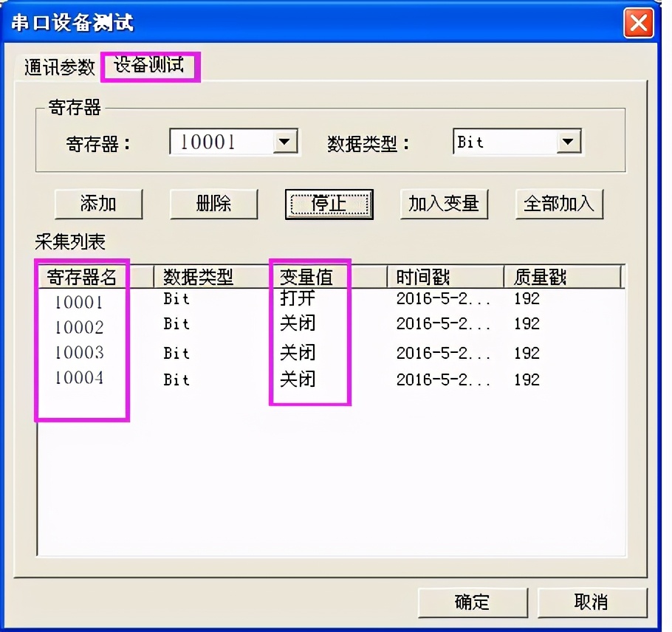Open the 寄存器 dropdown showing 10001
Viewport: 672px width, 632px height.
pos(287,142)
